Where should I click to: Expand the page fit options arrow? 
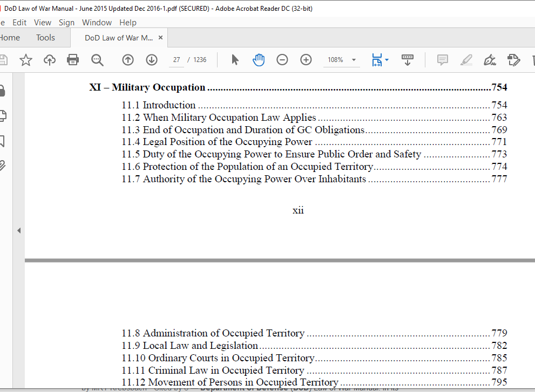click(387, 60)
